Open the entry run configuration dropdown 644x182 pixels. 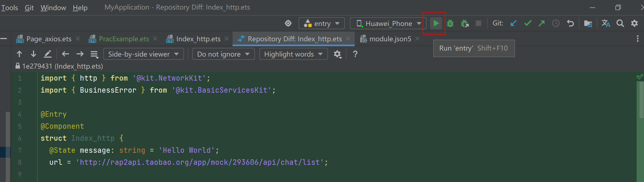[322, 23]
